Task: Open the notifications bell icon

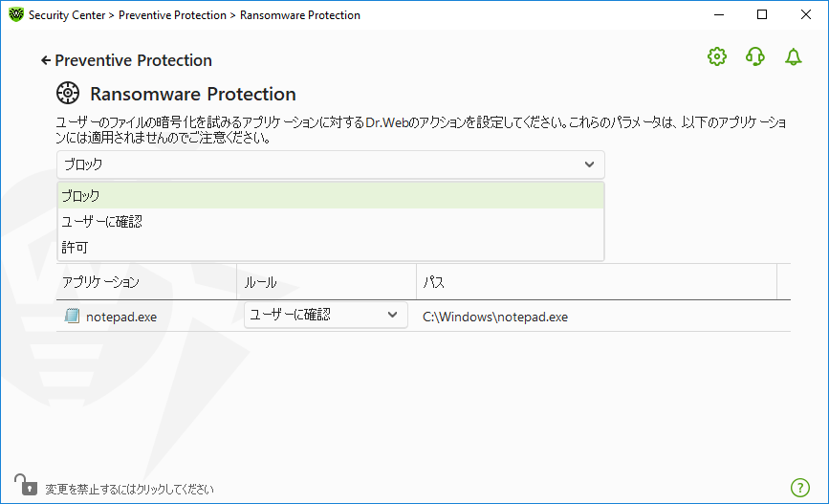Action: coord(793,57)
